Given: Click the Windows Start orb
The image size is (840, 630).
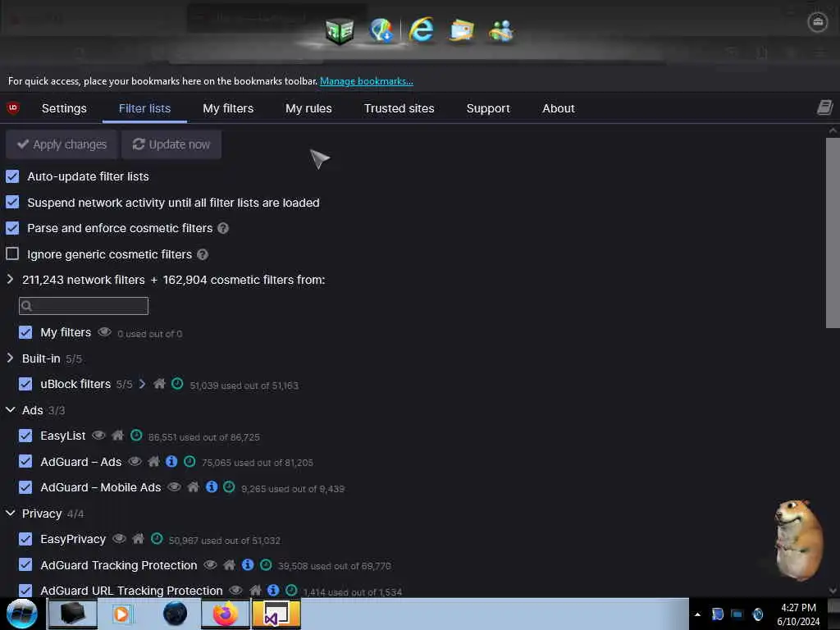Looking at the screenshot, I should (x=22, y=614).
